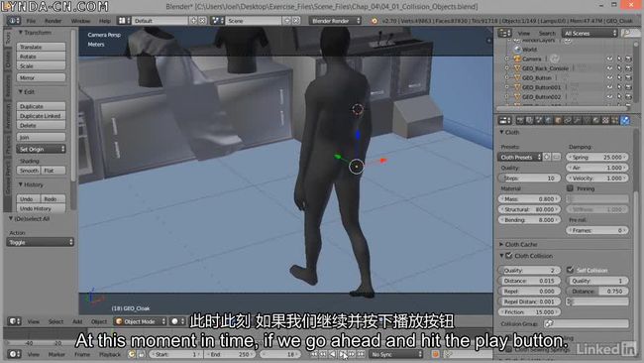Toggle visibility eye for GEO_Button
This screenshot has height=363, width=644.
(609, 77)
